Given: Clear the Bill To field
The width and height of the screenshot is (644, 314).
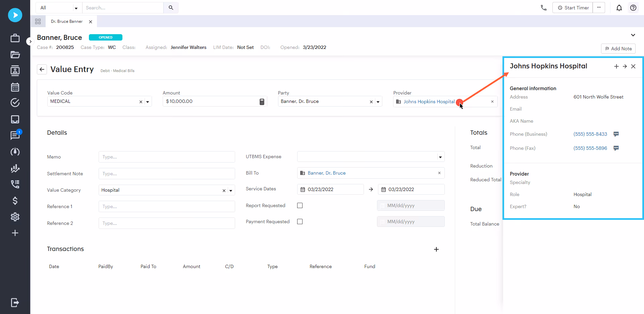Looking at the screenshot, I should (439, 173).
